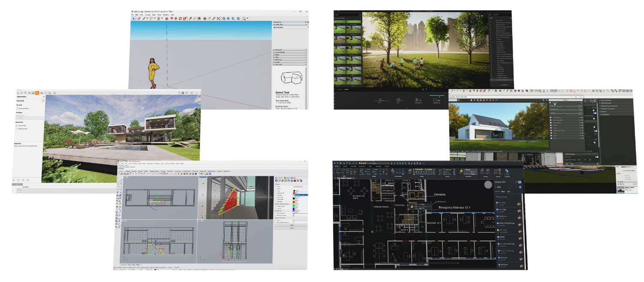The image size is (644, 282).
Task: Enable the Shaky Camera checkbox
Action: point(17,129)
